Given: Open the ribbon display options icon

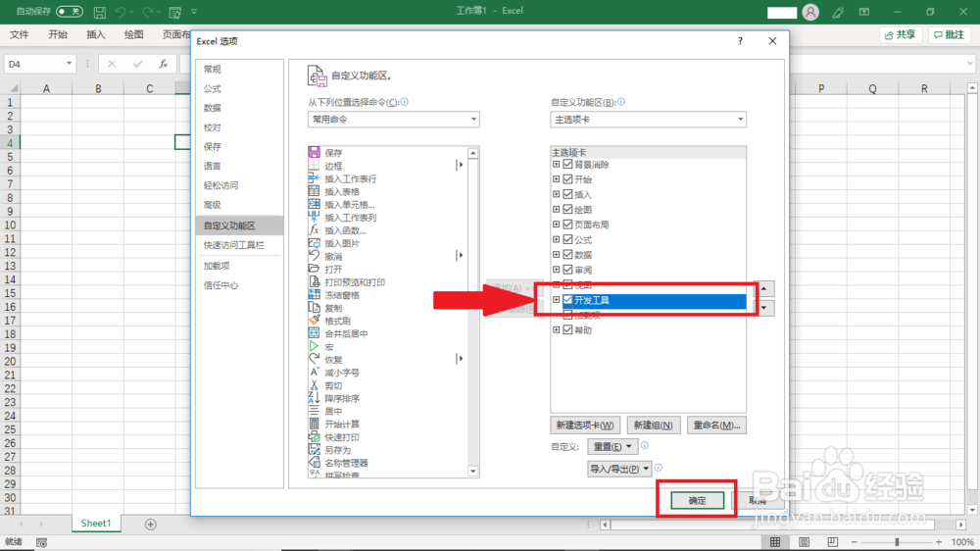Looking at the screenshot, I should click(864, 12).
